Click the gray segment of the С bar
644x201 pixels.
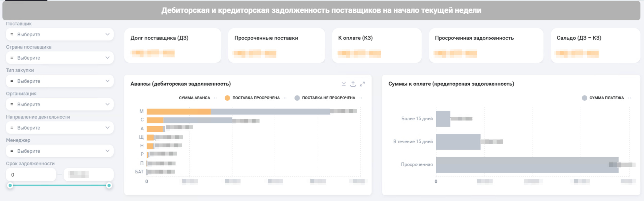[198, 120]
